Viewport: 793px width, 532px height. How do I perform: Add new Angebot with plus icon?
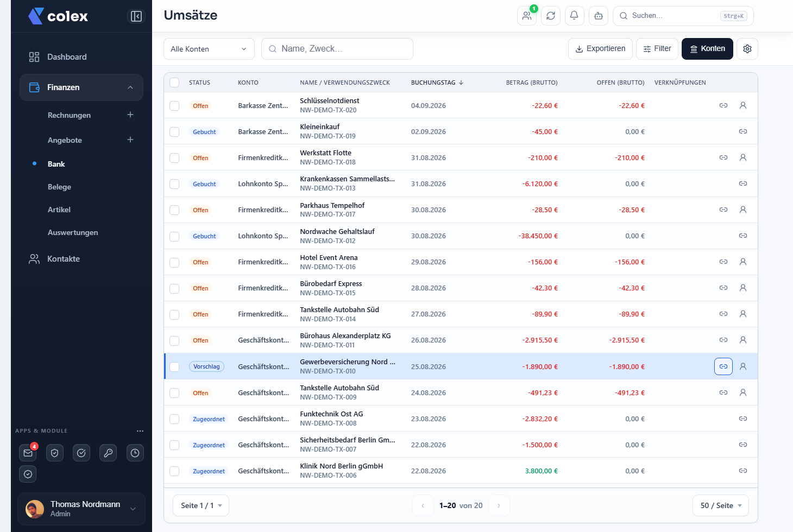click(130, 140)
